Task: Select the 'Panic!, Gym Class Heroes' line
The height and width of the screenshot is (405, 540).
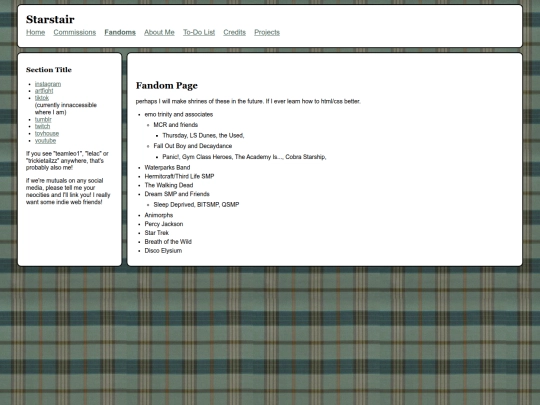Action: coord(244,157)
